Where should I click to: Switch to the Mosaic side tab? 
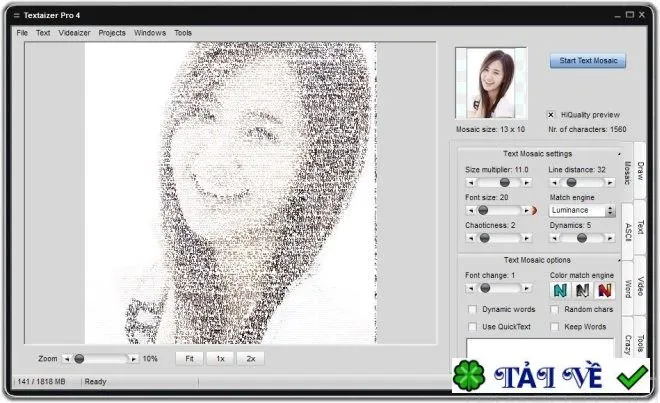click(627, 173)
